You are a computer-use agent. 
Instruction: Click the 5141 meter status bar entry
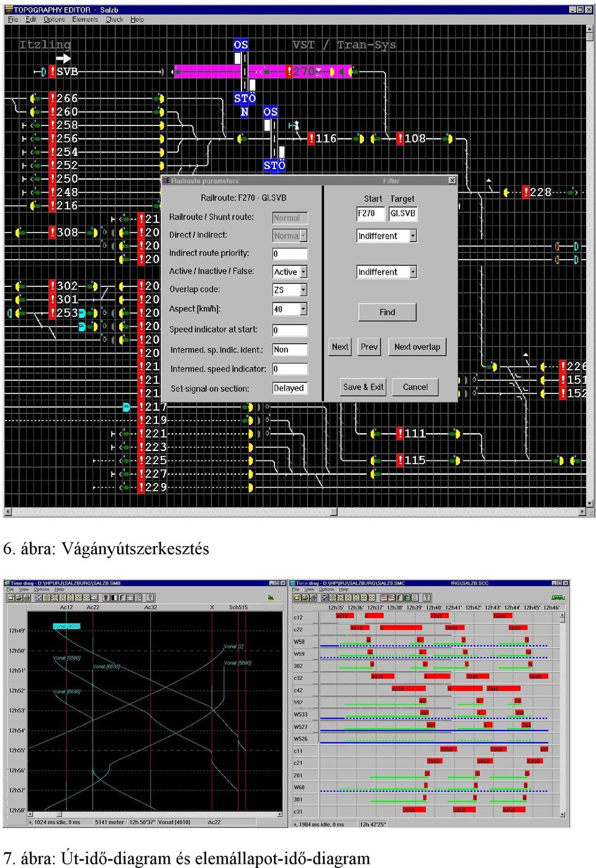coord(109,822)
